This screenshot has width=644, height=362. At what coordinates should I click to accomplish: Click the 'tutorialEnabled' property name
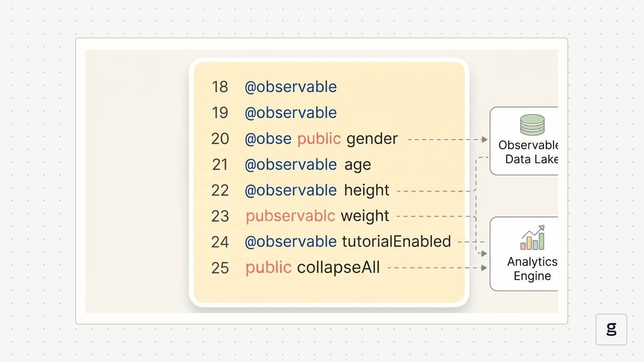[x=397, y=242]
